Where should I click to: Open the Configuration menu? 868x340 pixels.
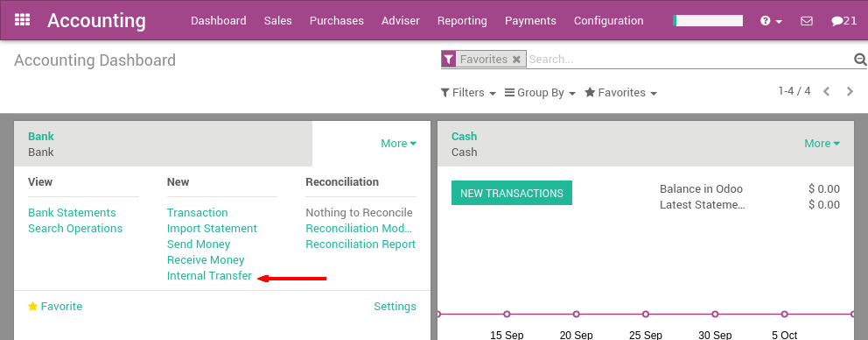click(608, 20)
